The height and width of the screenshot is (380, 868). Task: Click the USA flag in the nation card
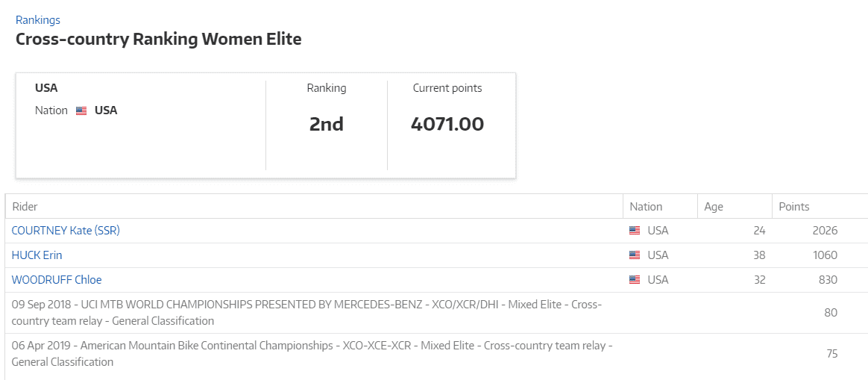tap(81, 110)
